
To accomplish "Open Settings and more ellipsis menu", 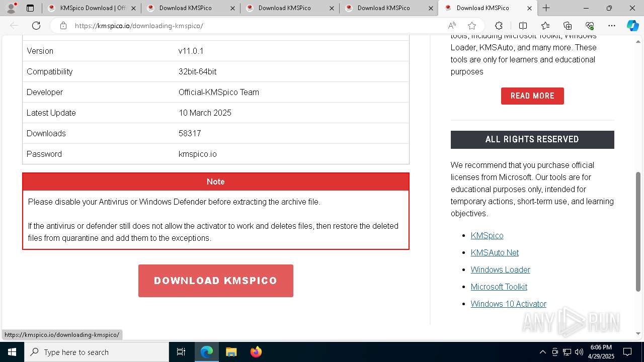I will [612, 26].
